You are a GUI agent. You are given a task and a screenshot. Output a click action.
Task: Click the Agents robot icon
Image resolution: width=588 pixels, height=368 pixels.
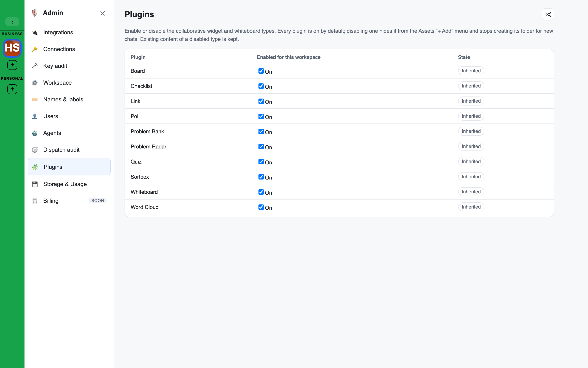pyautogui.click(x=35, y=133)
